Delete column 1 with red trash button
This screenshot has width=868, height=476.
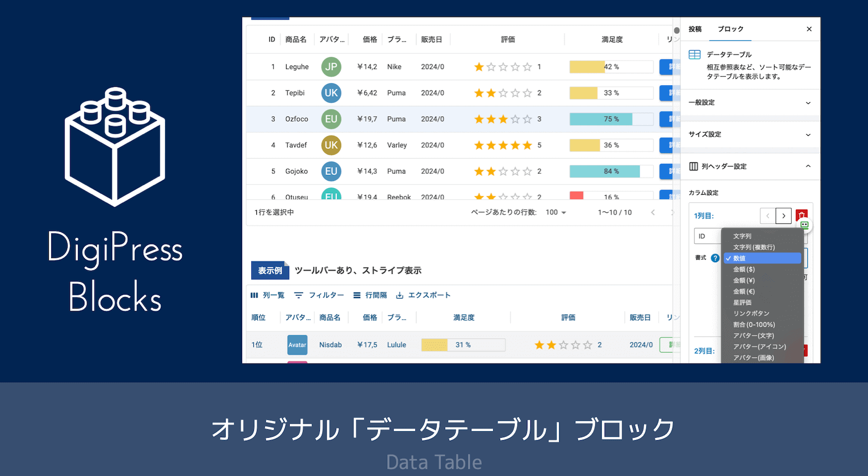click(x=802, y=215)
